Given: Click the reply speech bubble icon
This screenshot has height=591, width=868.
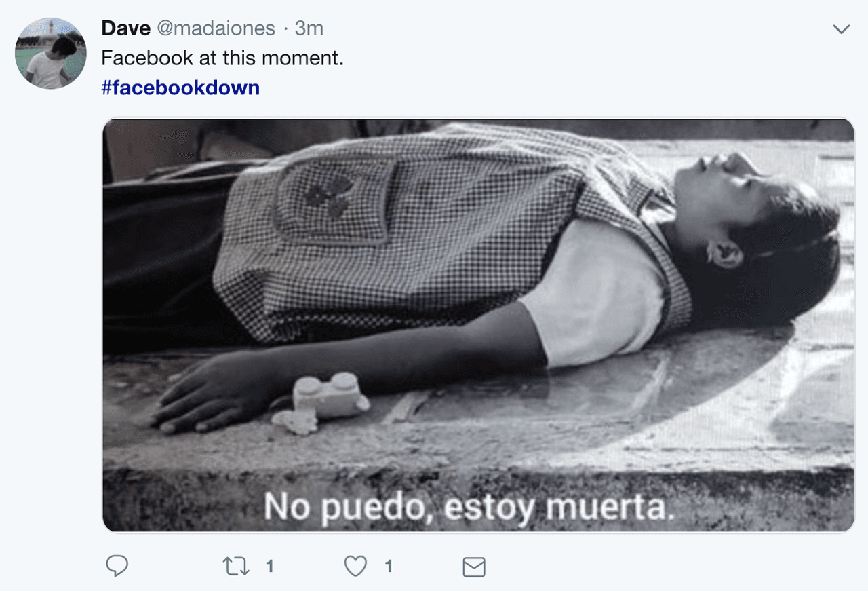Looking at the screenshot, I should [x=117, y=566].
